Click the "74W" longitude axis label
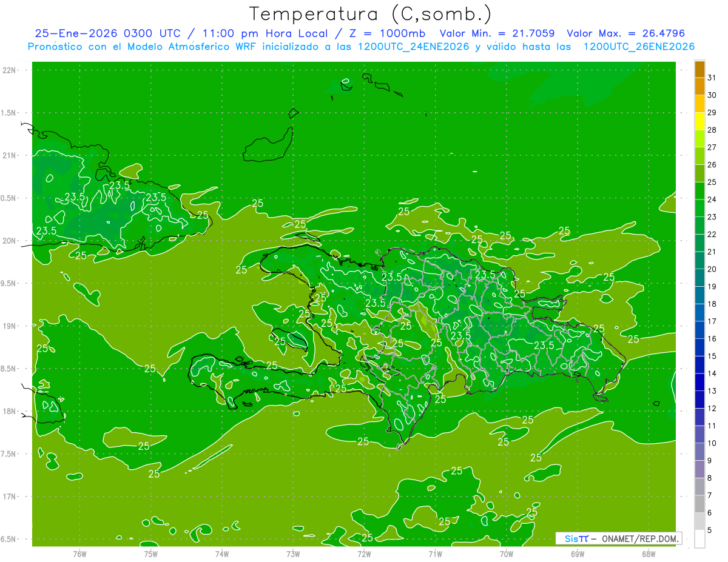This screenshot has width=728, height=562. tap(222, 554)
